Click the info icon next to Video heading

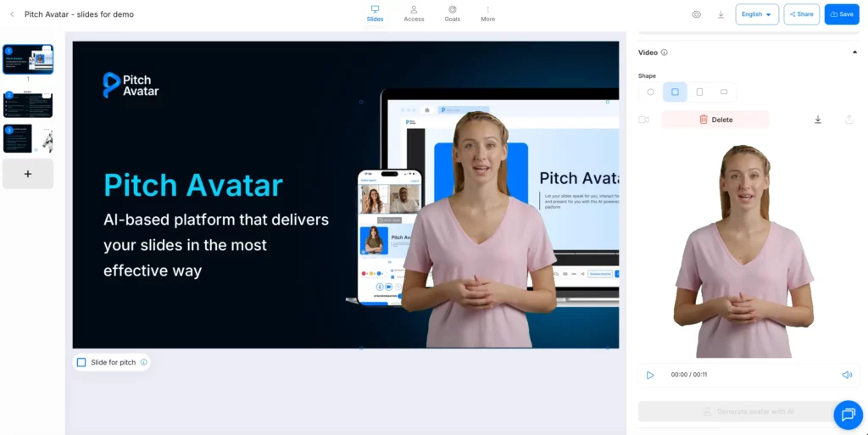[665, 53]
